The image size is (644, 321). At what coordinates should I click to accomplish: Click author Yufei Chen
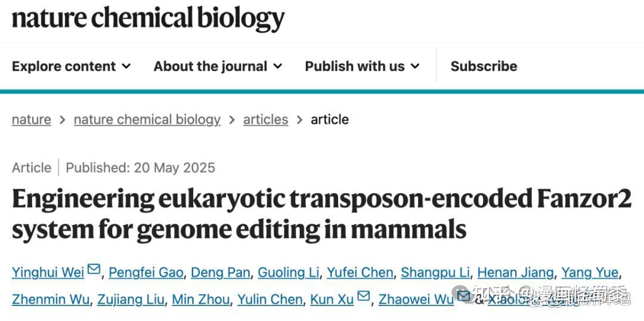tap(360, 273)
